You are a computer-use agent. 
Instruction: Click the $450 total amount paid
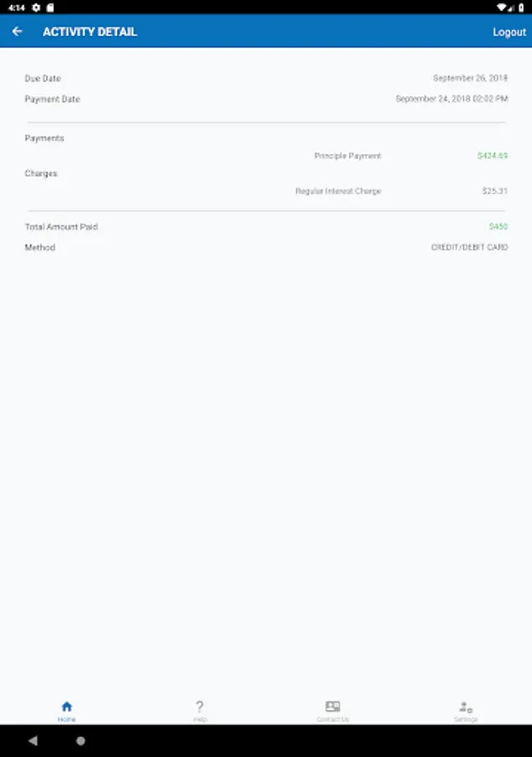click(498, 227)
